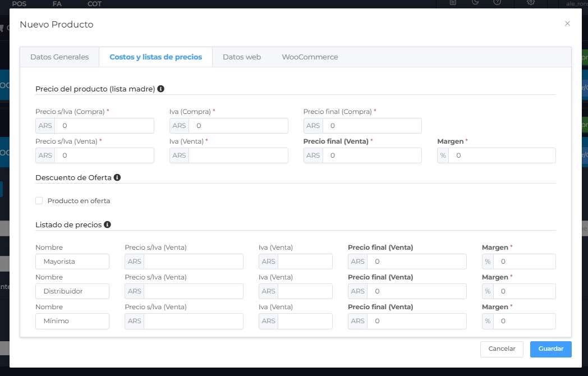Click Iva (Venta) field in Mayorista row
Viewport: 588px width, 376px height.
305,262
